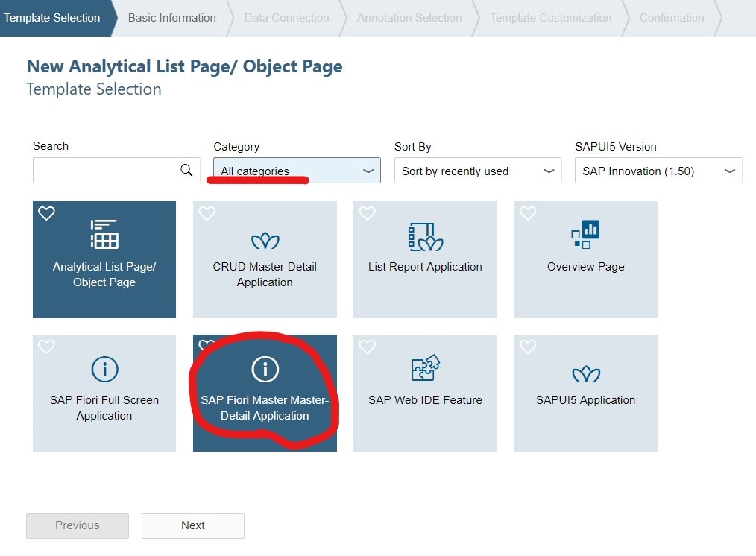Select the SAPUI5 Application label
The height and width of the screenshot is (556, 756).
point(586,400)
